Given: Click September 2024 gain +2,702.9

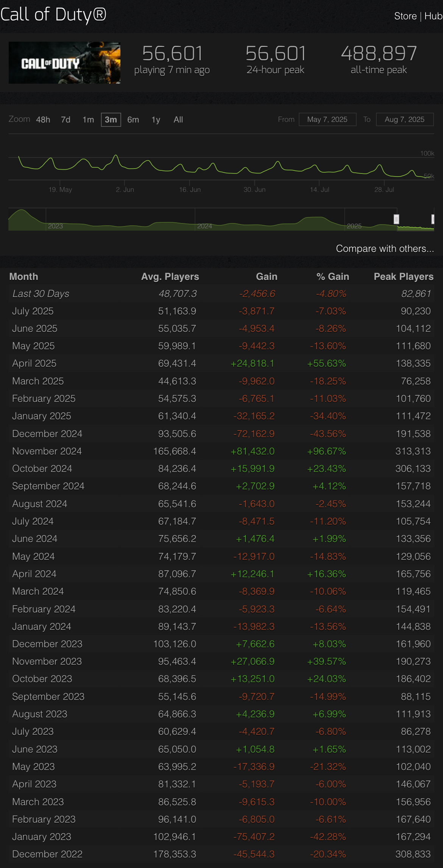Looking at the screenshot, I should point(255,486).
